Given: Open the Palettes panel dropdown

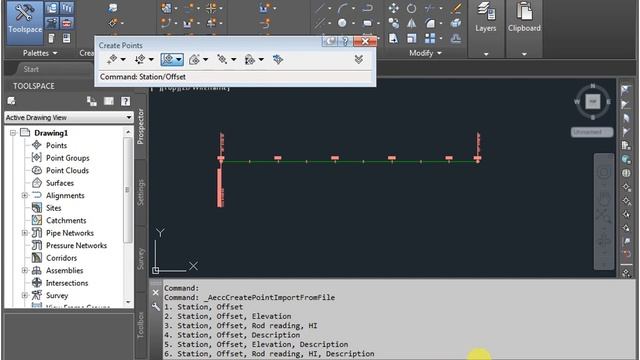Looking at the screenshot, I should click(x=40, y=53).
